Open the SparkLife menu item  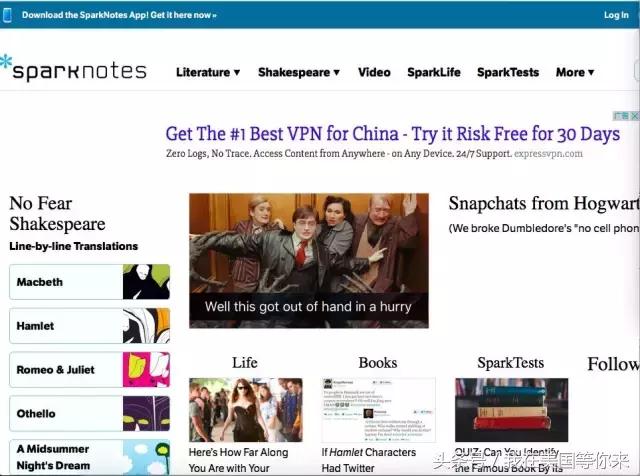[434, 72]
